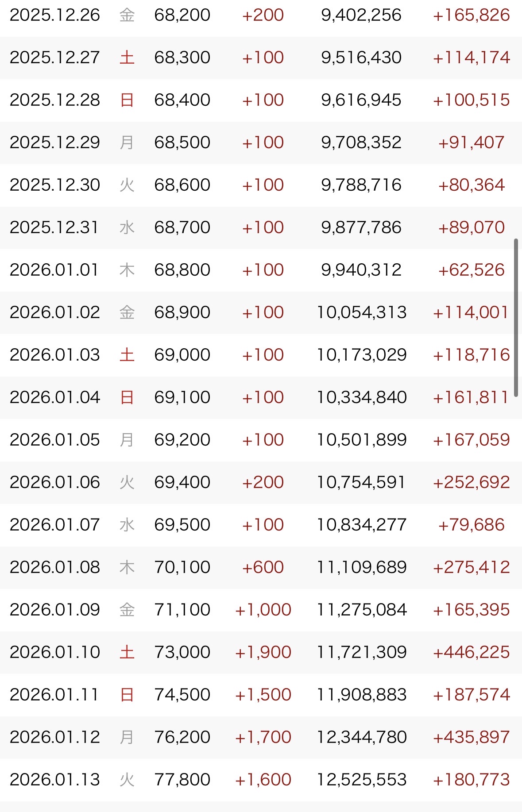Image resolution: width=522 pixels, height=812 pixels.
Task: Click the red 日 label for 2025.12.28
Action: [x=127, y=100]
